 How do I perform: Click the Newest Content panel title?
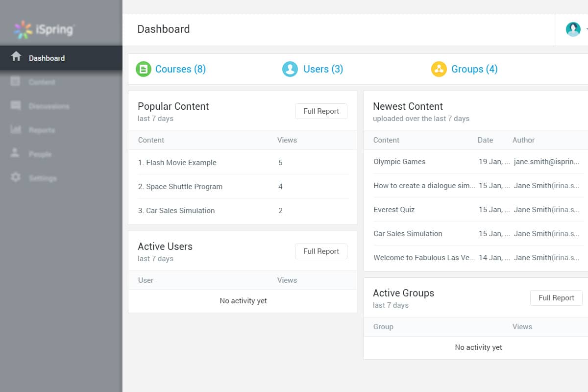point(408,106)
